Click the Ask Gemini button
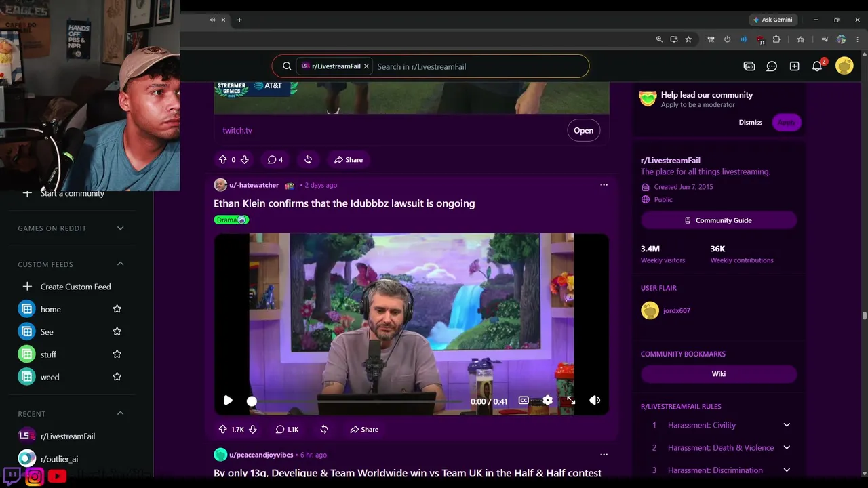The height and width of the screenshot is (488, 868). point(772,20)
